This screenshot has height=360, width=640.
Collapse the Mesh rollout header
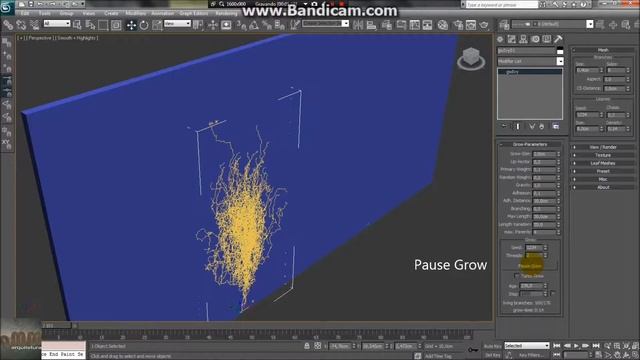[x=603, y=50]
